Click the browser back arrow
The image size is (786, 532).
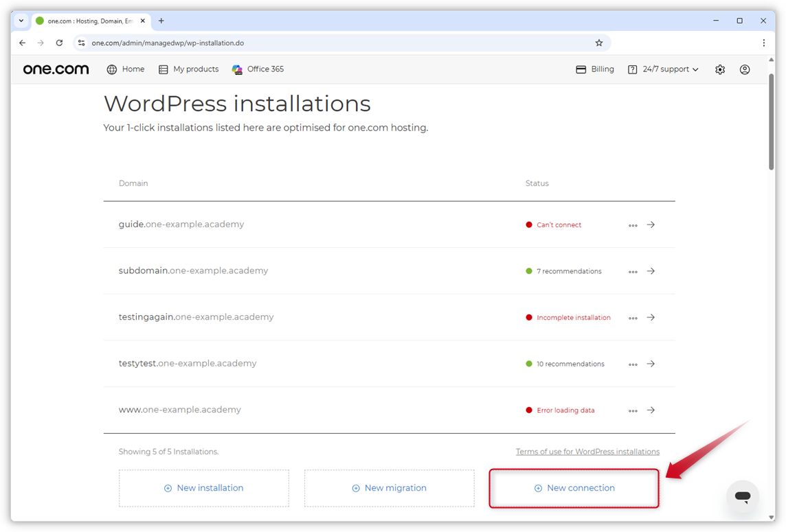(x=23, y=43)
